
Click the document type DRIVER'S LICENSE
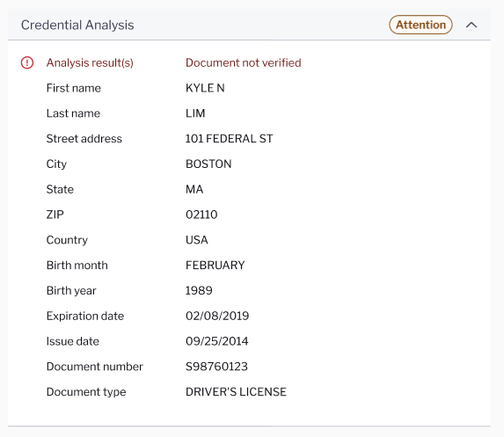[x=236, y=392]
